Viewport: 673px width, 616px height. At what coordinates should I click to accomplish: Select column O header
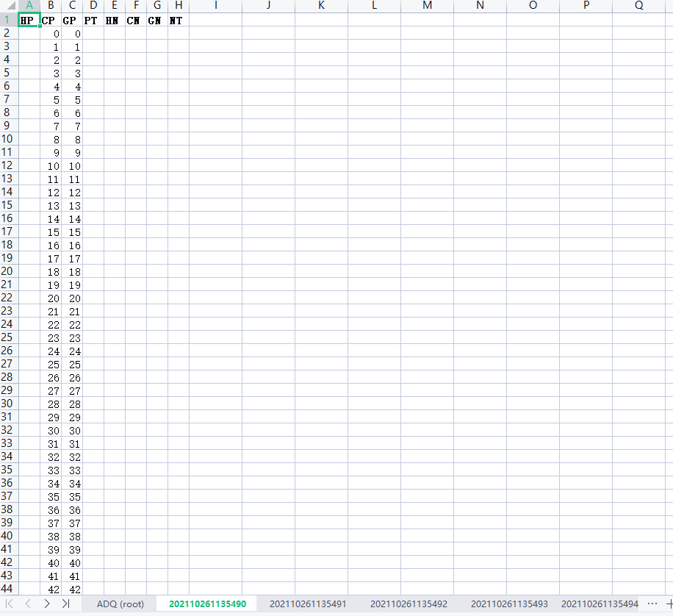[533, 6]
